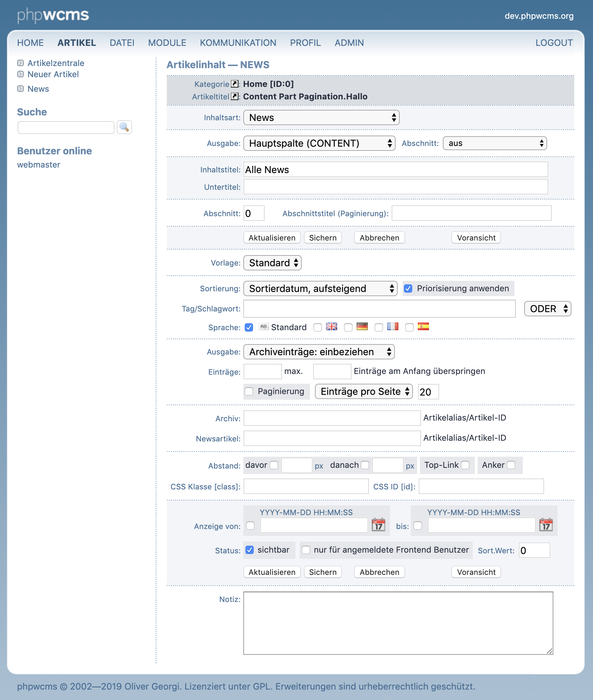Click the German flag language icon

[362, 326]
